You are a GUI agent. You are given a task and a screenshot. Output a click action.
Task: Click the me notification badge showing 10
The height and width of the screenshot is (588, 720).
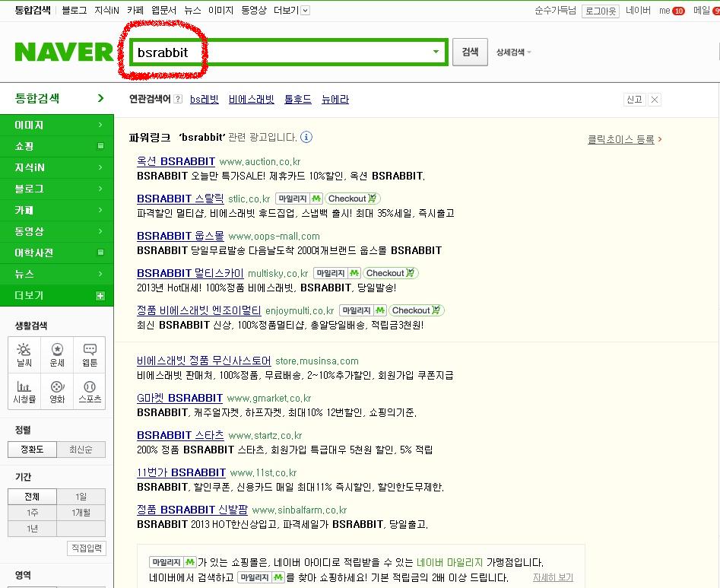point(678,11)
